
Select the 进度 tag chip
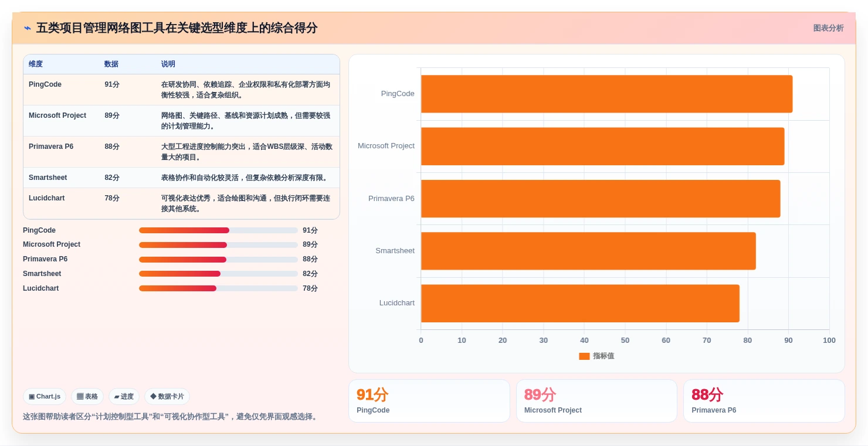pyautogui.click(x=124, y=397)
